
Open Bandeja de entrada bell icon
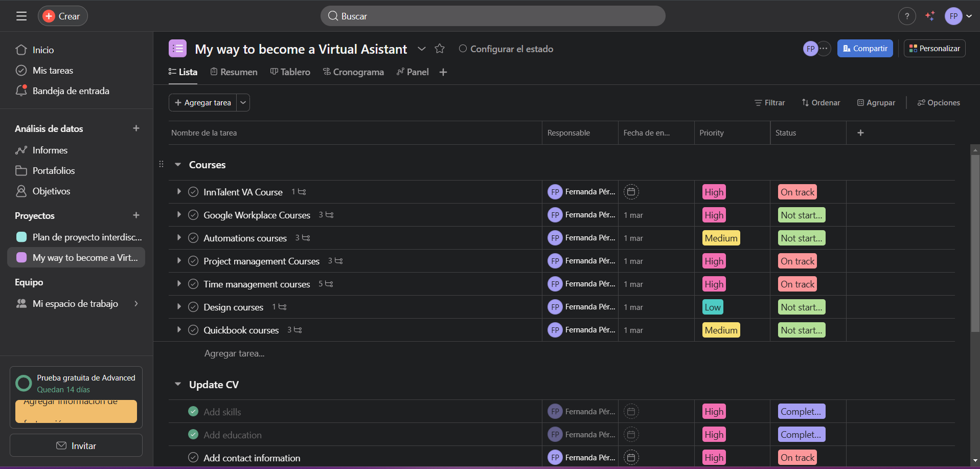pos(21,91)
